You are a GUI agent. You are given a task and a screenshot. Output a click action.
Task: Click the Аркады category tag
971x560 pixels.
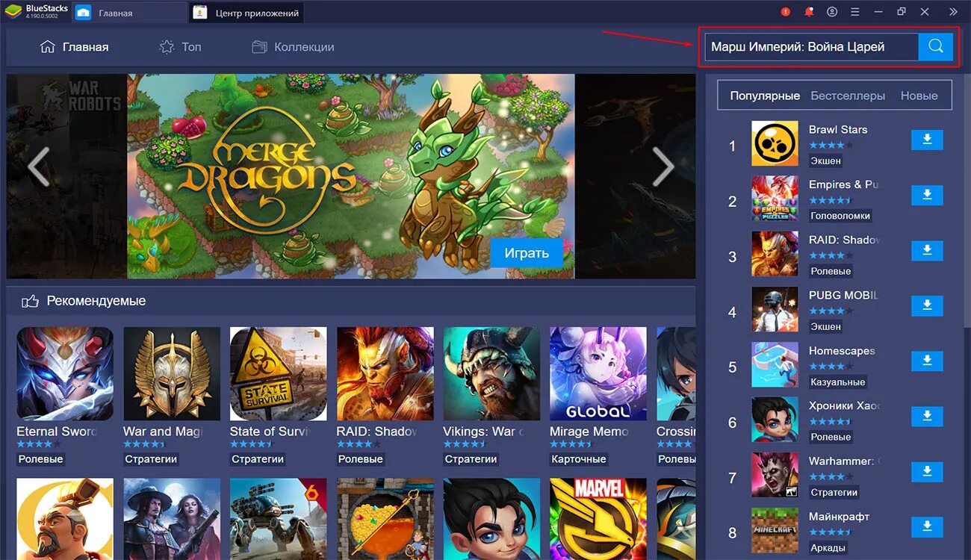point(828,547)
